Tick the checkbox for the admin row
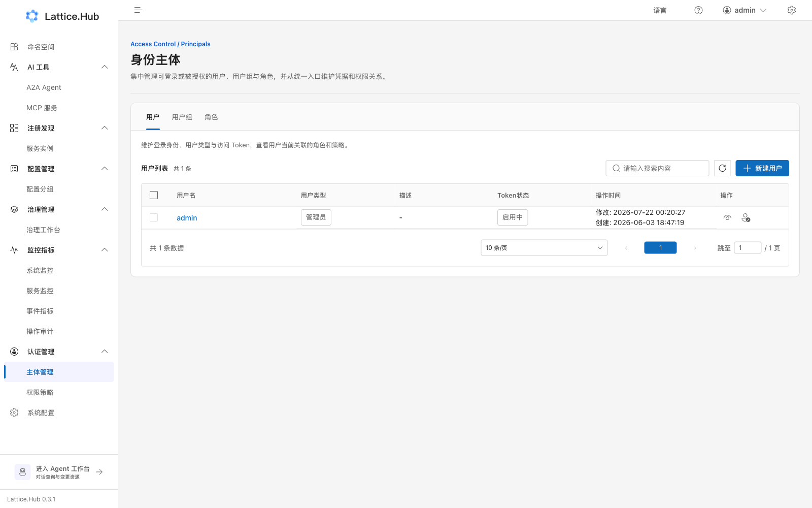The width and height of the screenshot is (812, 508). [154, 217]
